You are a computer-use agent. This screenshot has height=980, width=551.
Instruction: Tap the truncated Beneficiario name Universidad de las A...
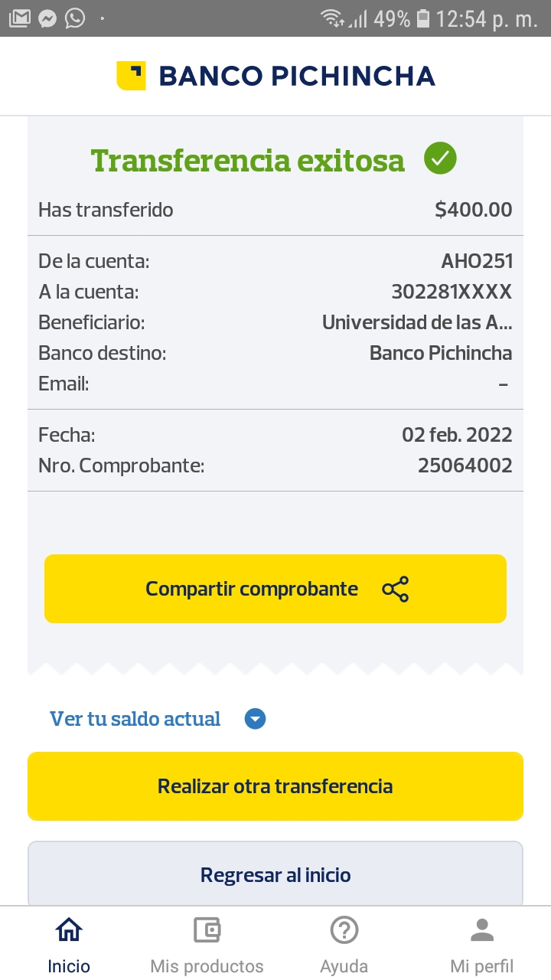click(x=416, y=322)
